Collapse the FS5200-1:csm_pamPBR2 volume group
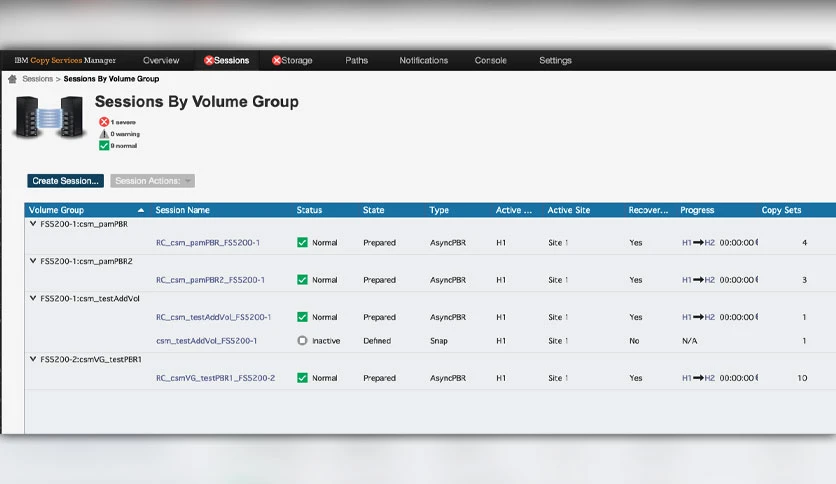The height and width of the screenshot is (484, 836). [33, 261]
